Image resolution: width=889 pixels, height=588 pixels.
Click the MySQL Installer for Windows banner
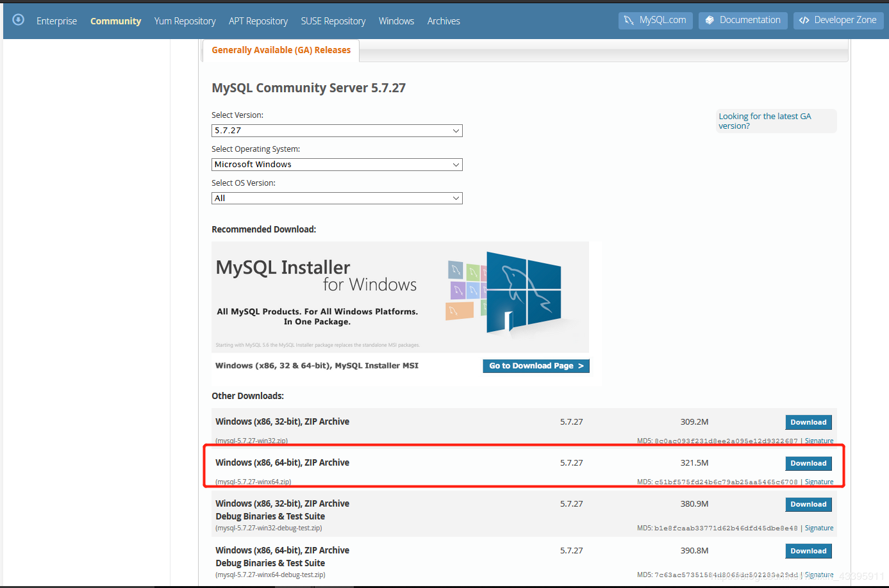click(x=400, y=297)
